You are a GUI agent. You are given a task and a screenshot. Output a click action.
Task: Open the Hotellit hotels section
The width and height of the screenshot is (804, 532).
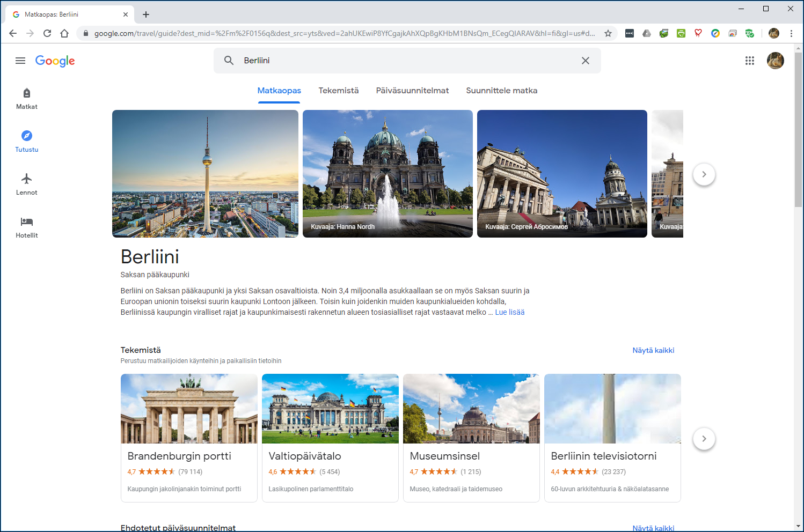[26, 226]
